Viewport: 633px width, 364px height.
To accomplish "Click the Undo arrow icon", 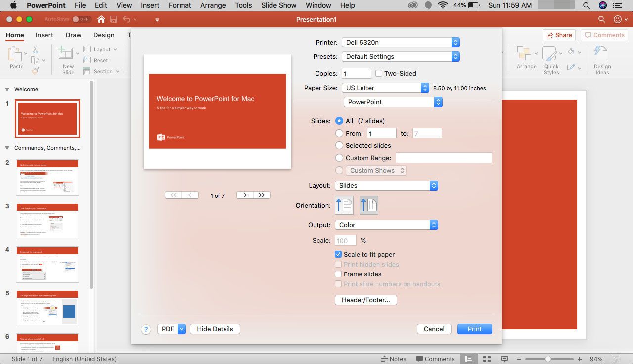I will [x=126, y=19].
